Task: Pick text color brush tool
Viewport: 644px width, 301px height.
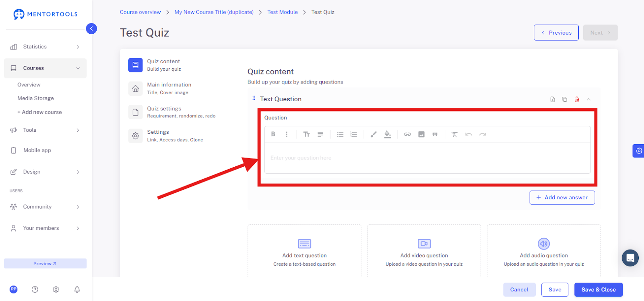Action: tap(374, 134)
